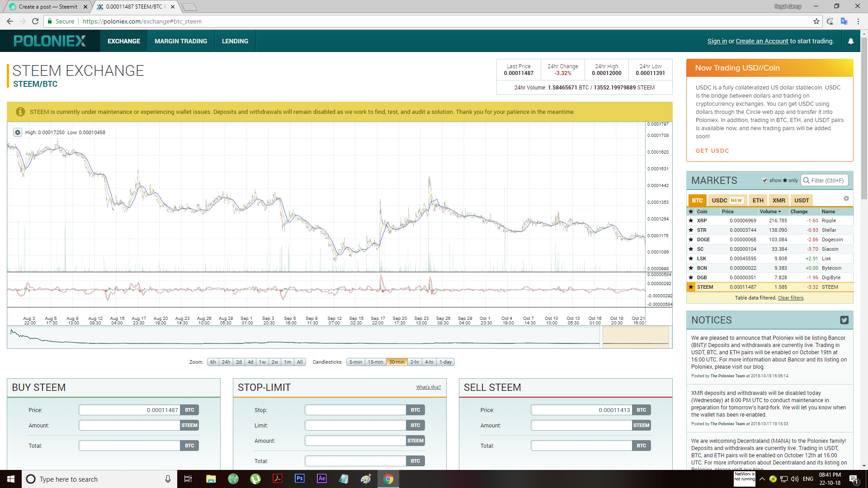Set candlesticks to 2-hr interval
The width and height of the screenshot is (868, 488).
click(414, 362)
